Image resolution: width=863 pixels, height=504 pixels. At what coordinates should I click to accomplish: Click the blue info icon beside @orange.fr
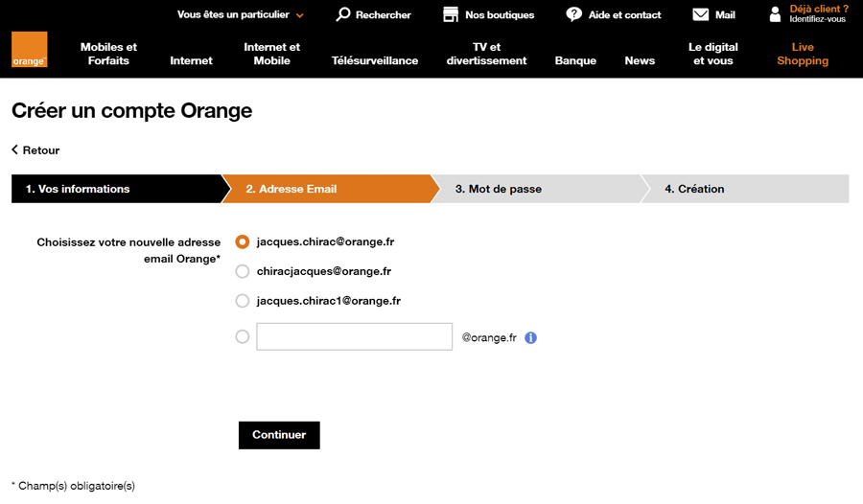tap(530, 338)
